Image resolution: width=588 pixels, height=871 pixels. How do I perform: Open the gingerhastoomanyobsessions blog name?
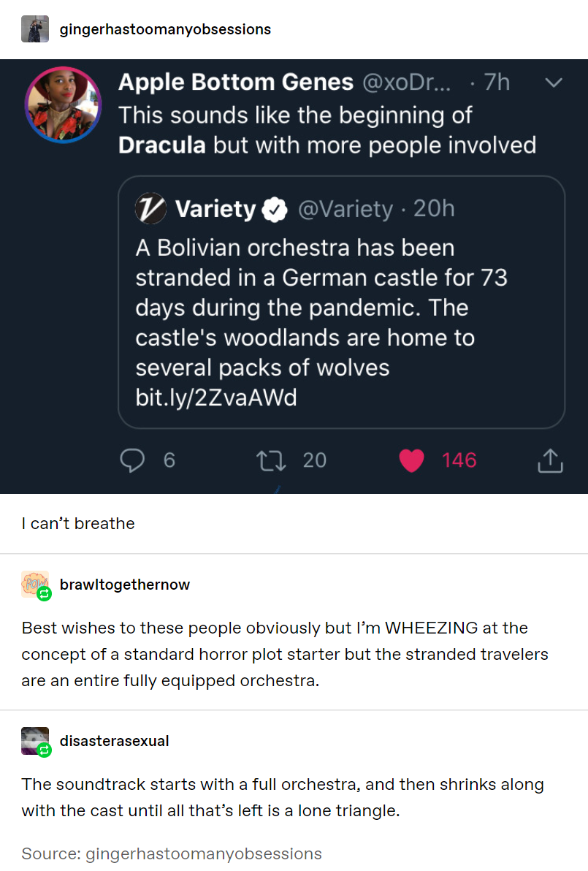(x=165, y=30)
